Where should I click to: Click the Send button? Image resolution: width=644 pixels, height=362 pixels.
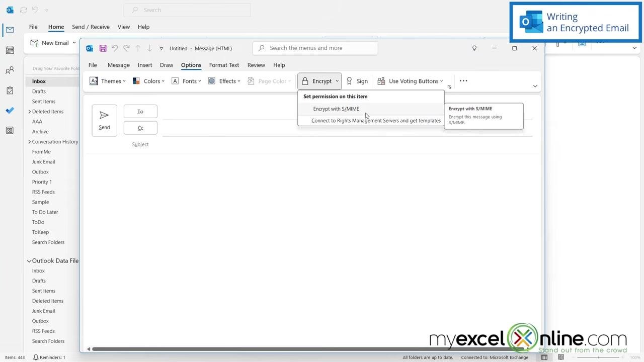[104, 120]
